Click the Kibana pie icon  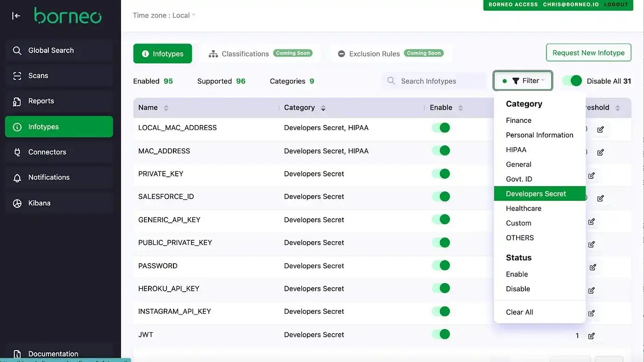pos(17,203)
